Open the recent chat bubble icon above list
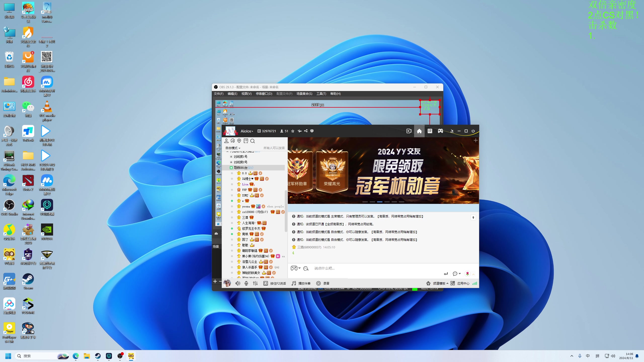This screenshot has height=362, width=644. (x=233, y=141)
